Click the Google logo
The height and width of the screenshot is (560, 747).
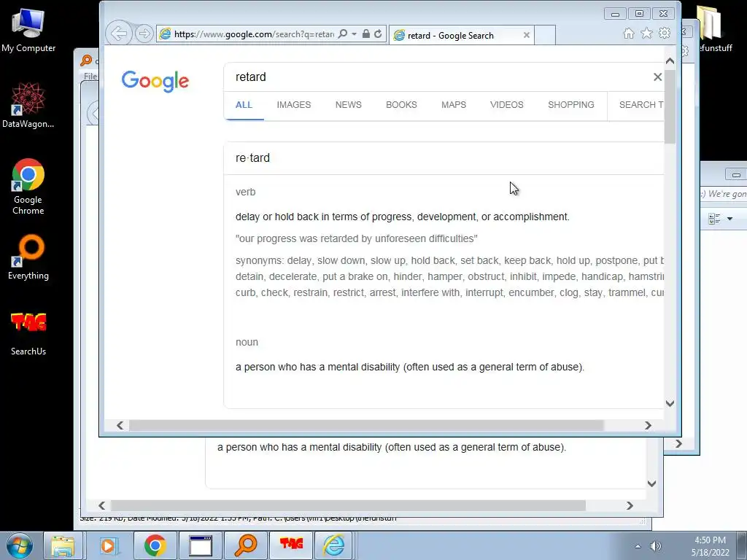tap(155, 82)
